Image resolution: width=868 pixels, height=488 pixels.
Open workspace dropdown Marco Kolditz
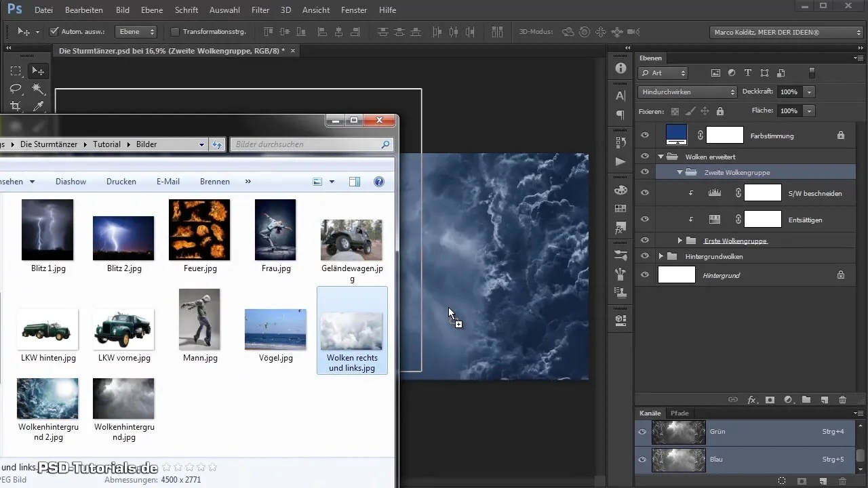[x=786, y=32]
